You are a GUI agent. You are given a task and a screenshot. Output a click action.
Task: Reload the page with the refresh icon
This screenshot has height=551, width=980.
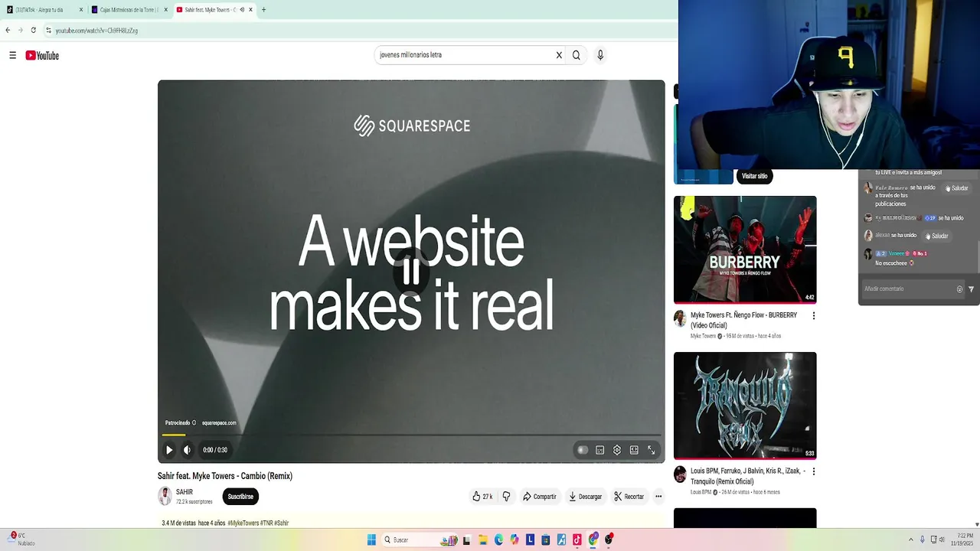(x=33, y=31)
